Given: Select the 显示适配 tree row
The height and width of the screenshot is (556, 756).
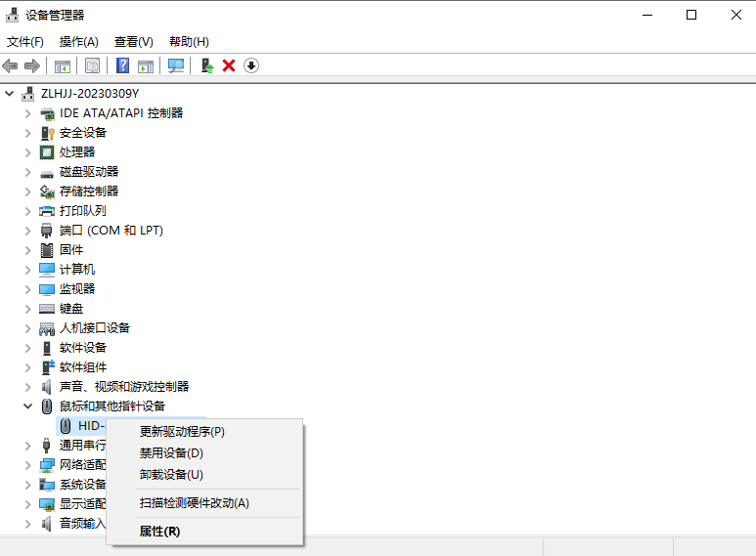Looking at the screenshot, I should point(82,504).
